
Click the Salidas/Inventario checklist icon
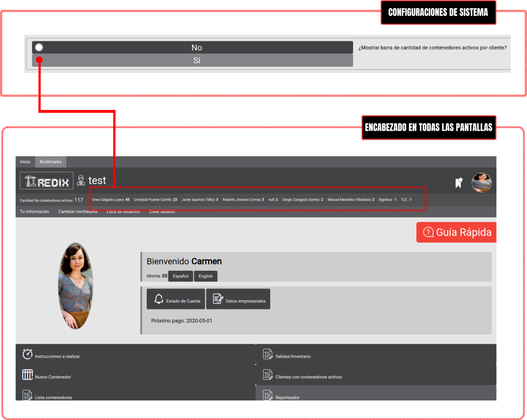[x=268, y=354]
